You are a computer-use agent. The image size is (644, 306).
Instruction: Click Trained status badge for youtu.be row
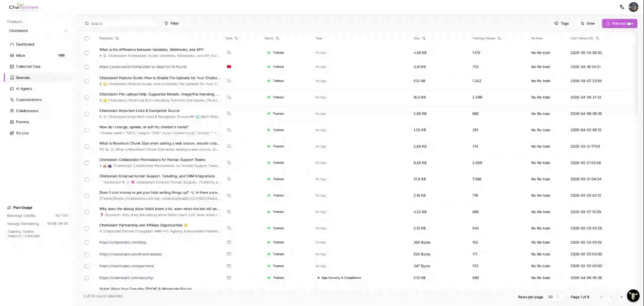pyautogui.click(x=275, y=67)
